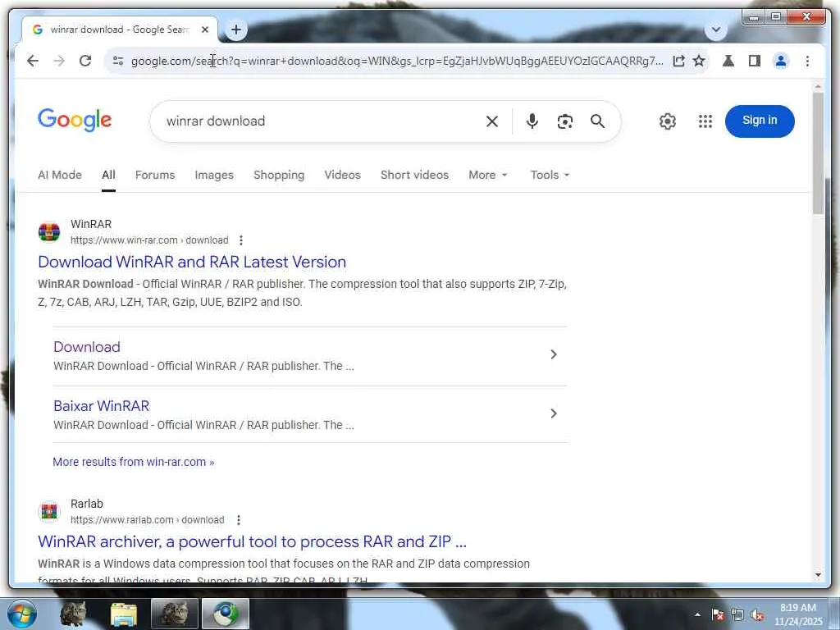The height and width of the screenshot is (630, 840).
Task: Click the WinRAR site favicon
Action: (x=49, y=232)
